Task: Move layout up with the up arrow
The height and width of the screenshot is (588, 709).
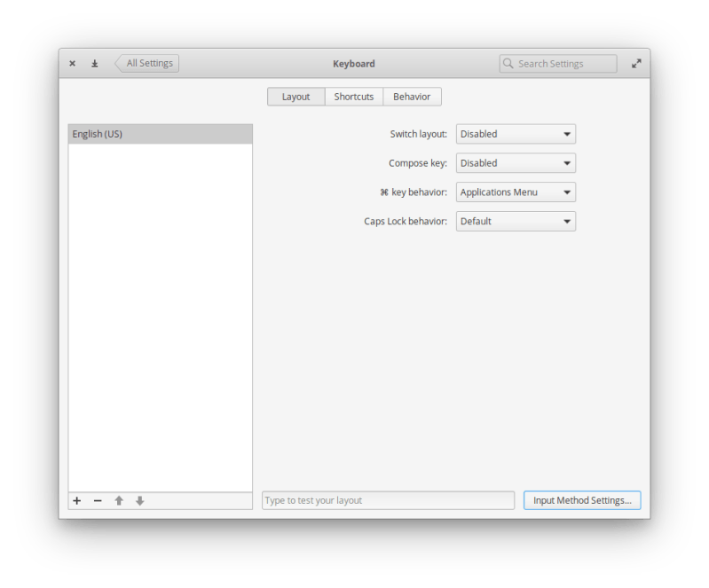Action: (x=119, y=501)
